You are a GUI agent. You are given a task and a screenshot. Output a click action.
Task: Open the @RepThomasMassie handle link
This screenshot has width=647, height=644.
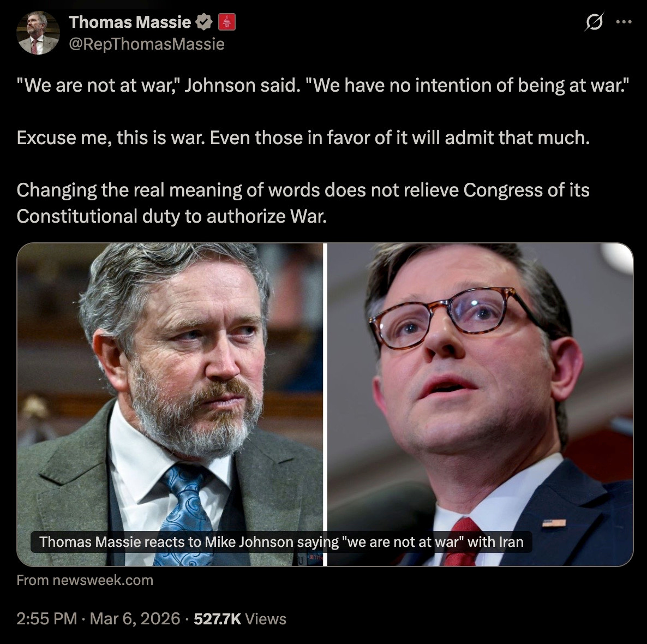click(147, 44)
